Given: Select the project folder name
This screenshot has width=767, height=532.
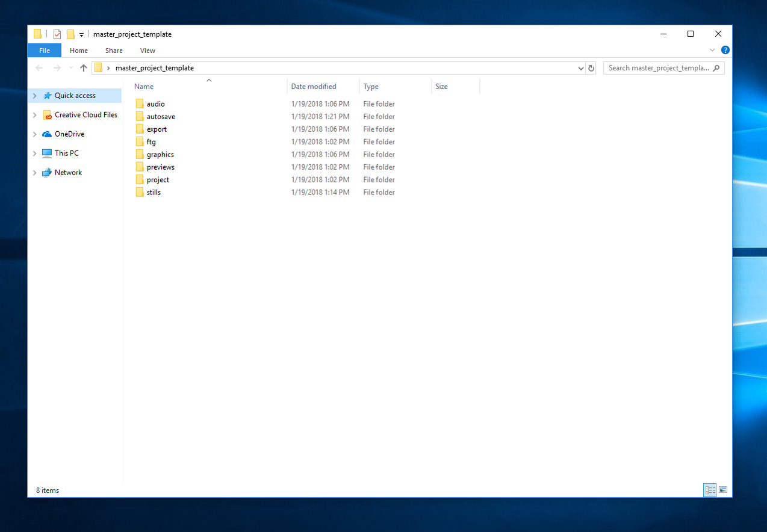Looking at the screenshot, I should [x=158, y=180].
